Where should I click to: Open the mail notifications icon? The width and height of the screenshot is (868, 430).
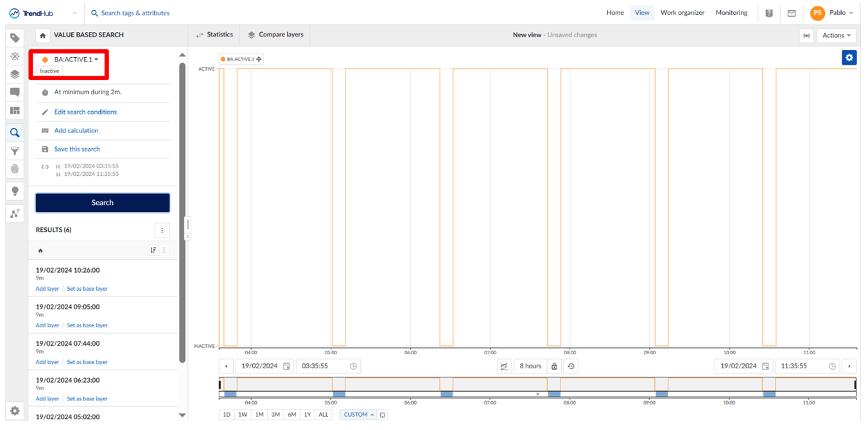pos(792,13)
